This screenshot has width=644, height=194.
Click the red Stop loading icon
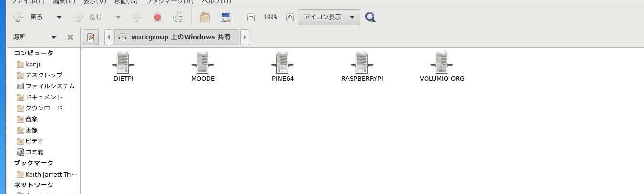click(157, 18)
